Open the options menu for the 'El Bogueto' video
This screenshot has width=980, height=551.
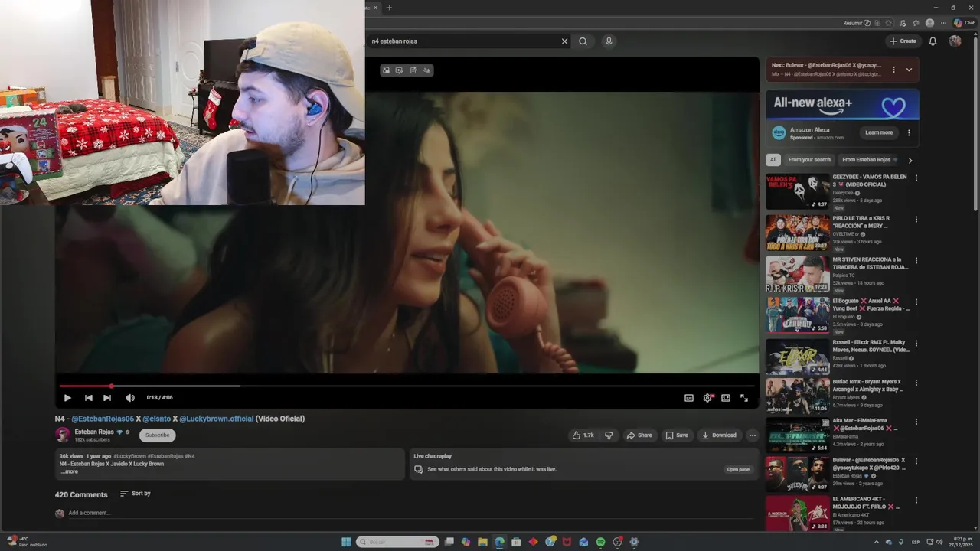point(916,302)
